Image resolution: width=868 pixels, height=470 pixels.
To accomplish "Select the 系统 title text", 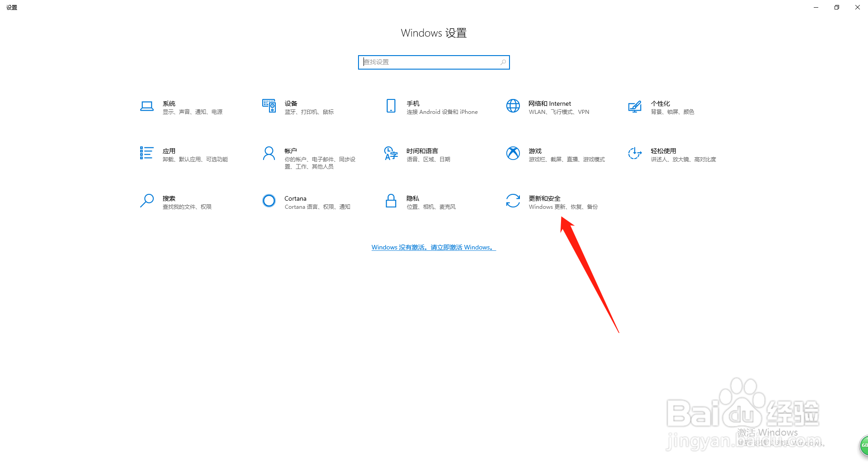I will pos(169,103).
